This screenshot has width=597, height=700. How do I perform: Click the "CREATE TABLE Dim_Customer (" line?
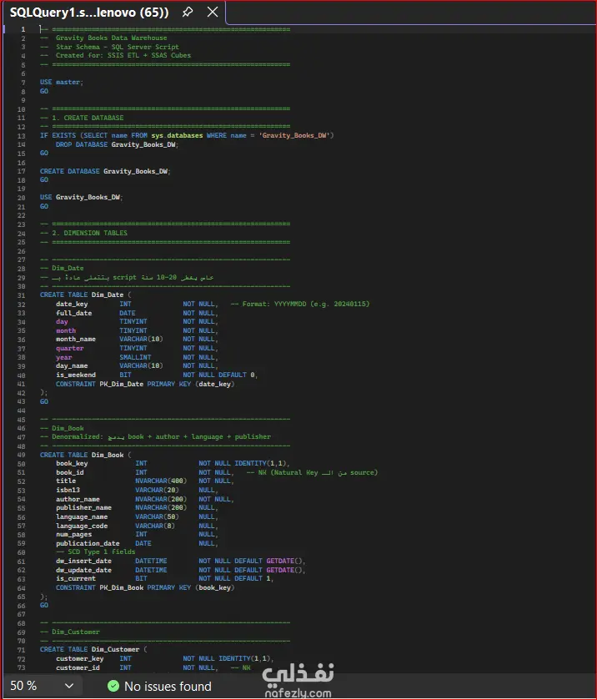tap(93, 650)
